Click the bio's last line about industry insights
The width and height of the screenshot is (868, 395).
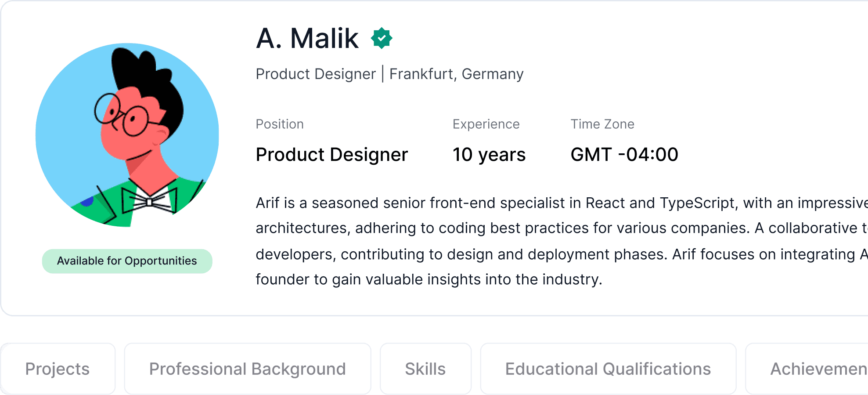(x=429, y=279)
